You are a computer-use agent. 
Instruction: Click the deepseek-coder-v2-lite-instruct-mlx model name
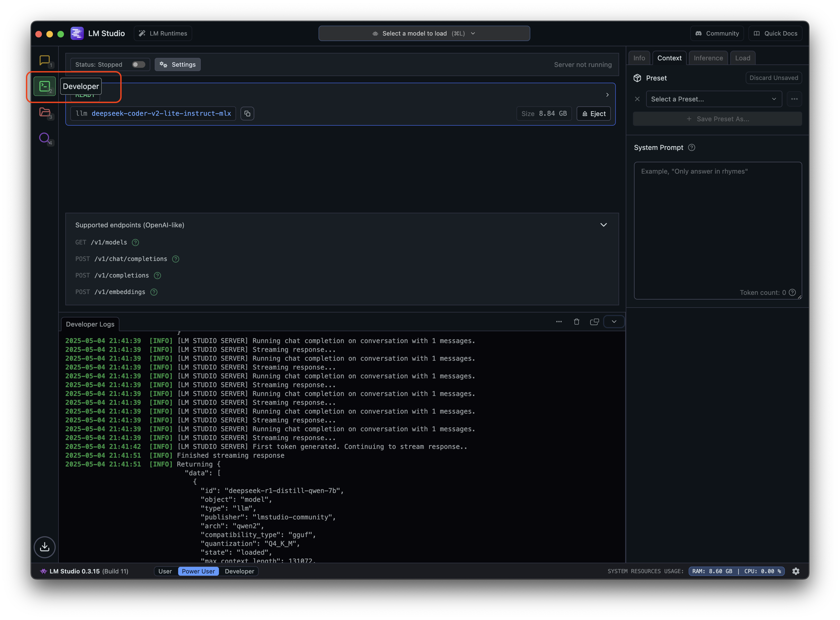[x=161, y=113]
